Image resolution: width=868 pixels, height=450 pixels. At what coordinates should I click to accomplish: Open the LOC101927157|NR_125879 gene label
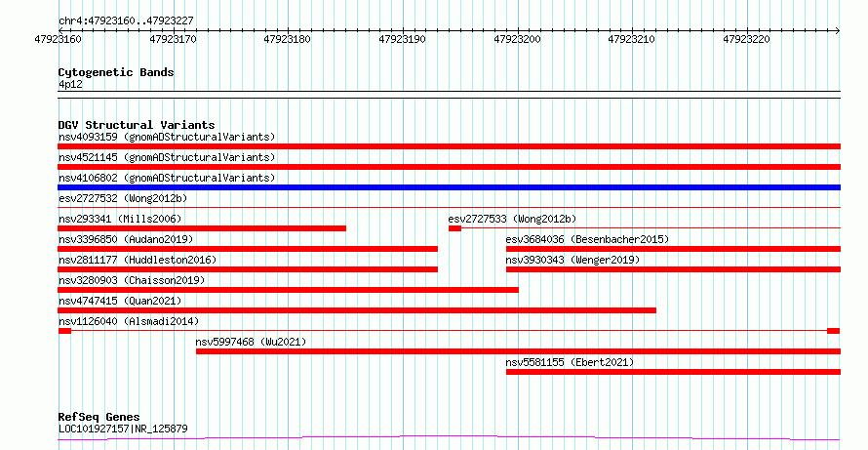(123, 429)
